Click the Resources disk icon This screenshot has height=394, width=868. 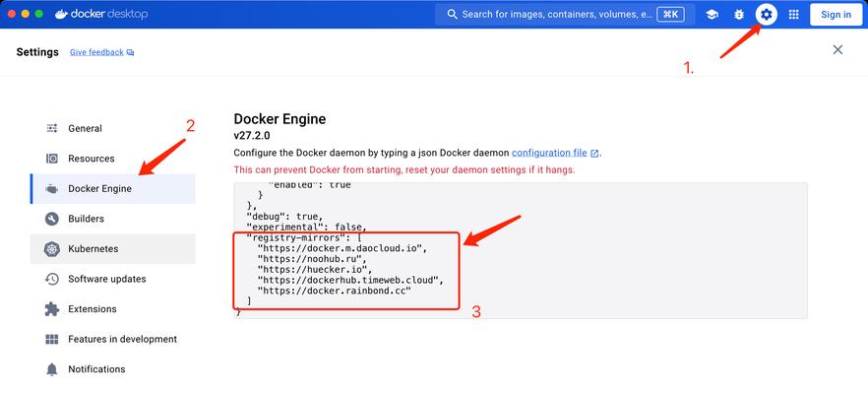52,159
